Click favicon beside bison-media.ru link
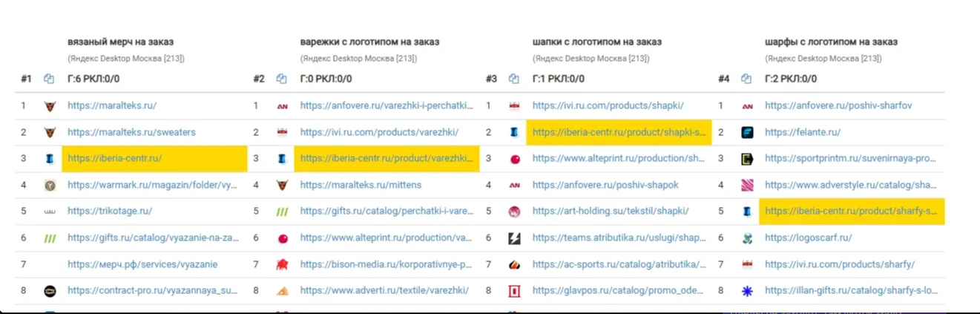Screen dimensions: 980x314 [282, 264]
